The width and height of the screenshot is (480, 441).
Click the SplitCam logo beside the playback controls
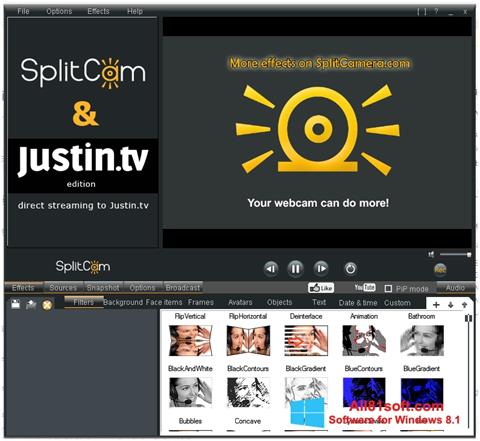[83, 267]
